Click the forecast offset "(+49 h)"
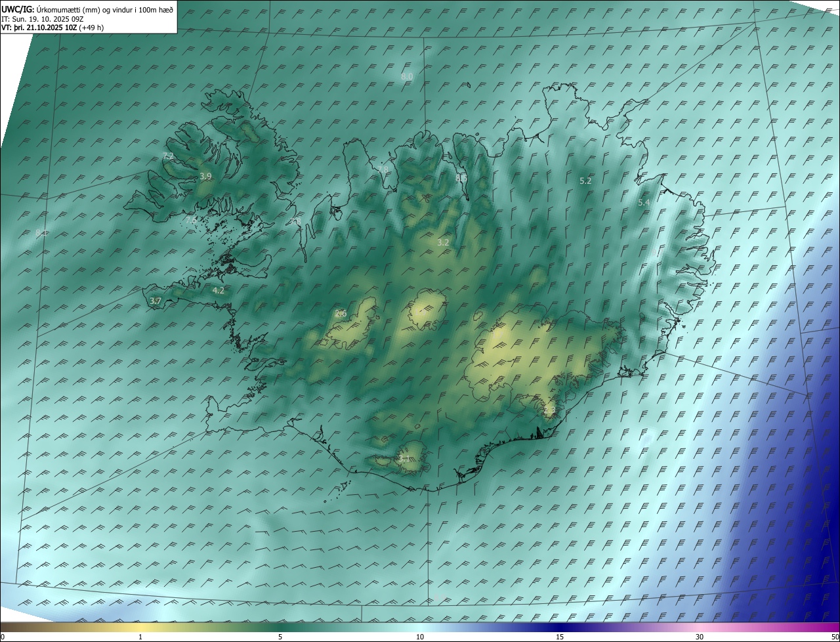Screen dimensions: 840x642 [x=91, y=28]
